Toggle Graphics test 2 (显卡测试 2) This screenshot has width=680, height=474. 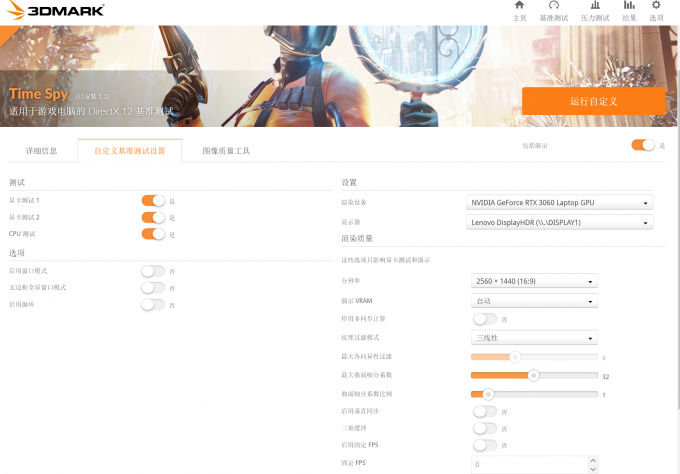(x=153, y=217)
